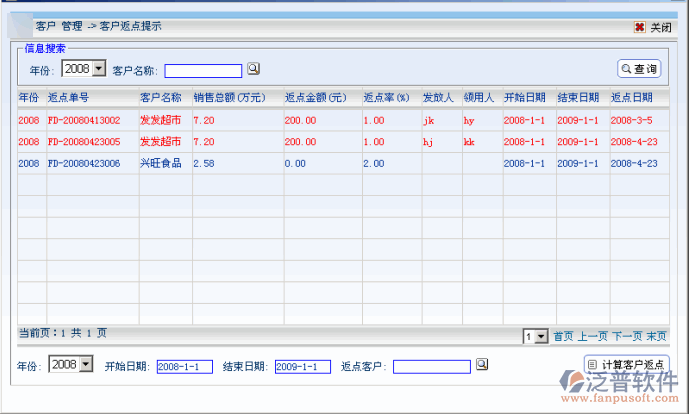Click the magnifier icon beside 客户名称 field
This screenshot has height=414, width=689.
253,69
